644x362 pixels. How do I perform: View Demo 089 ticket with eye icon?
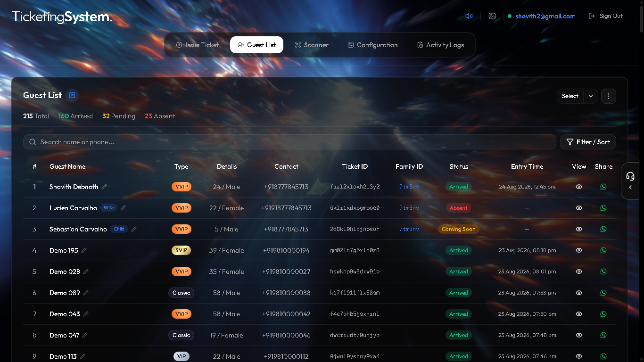tap(579, 293)
